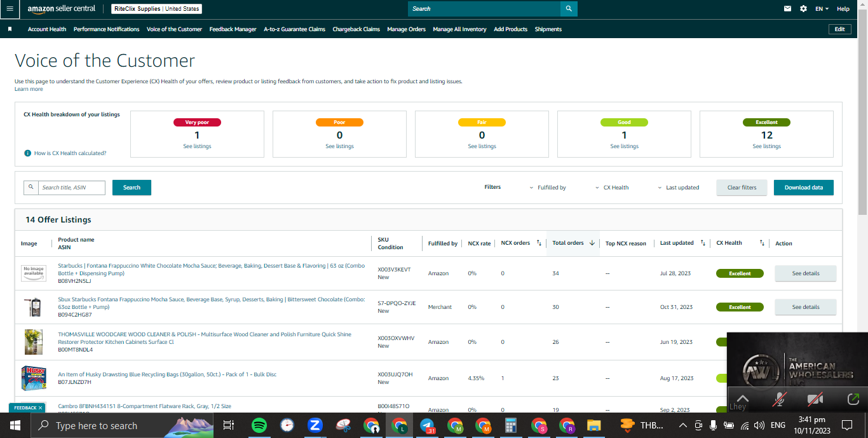The width and height of the screenshot is (868, 438).
Task: Open the EN language dropdown
Action: (822, 9)
